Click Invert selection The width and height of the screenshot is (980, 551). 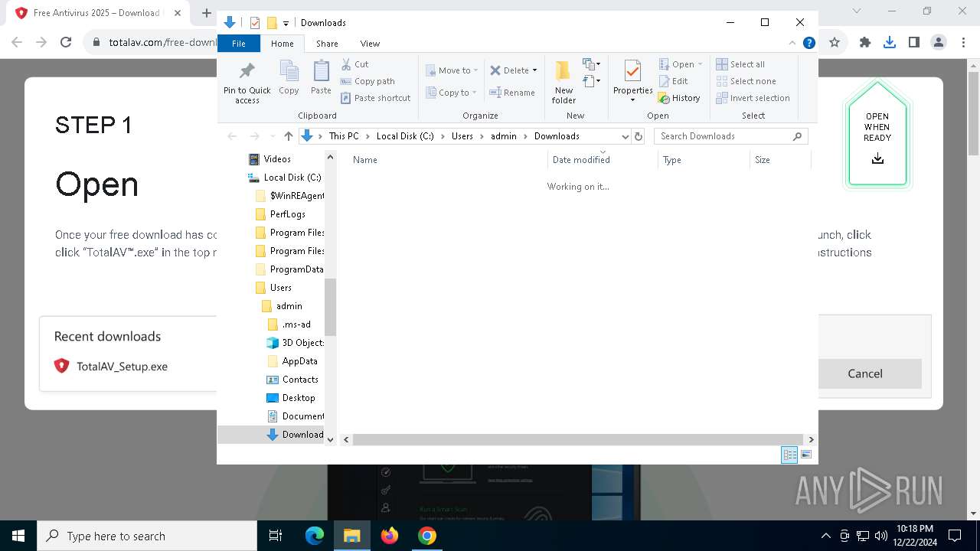click(753, 98)
